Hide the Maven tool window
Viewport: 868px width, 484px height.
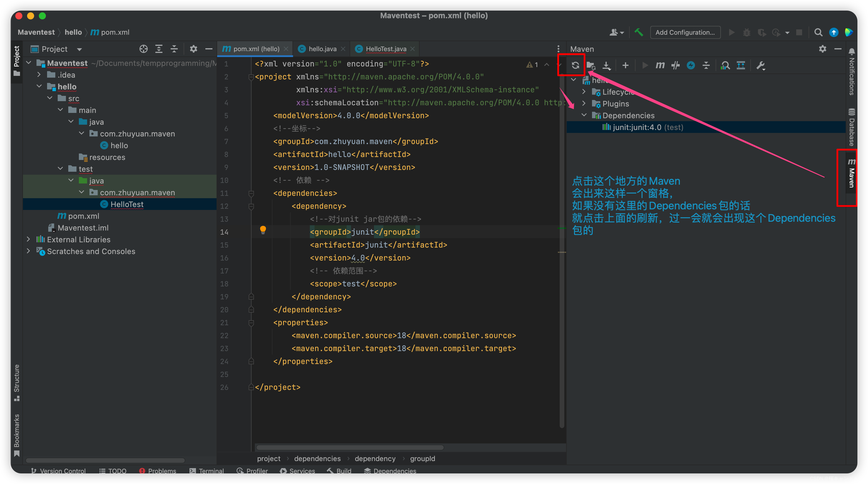(x=838, y=49)
